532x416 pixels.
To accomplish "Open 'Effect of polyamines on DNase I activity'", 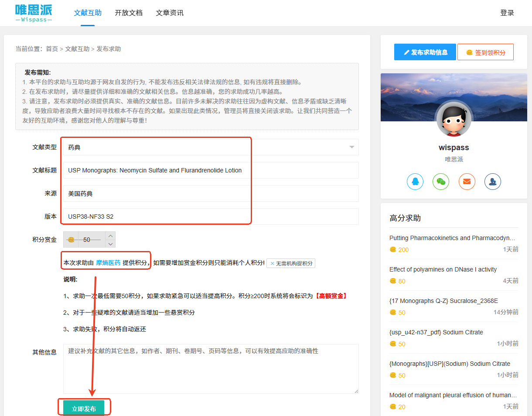I will (x=443, y=269).
